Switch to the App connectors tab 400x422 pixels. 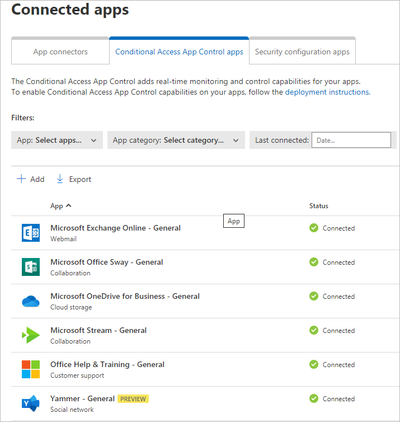tap(60, 52)
